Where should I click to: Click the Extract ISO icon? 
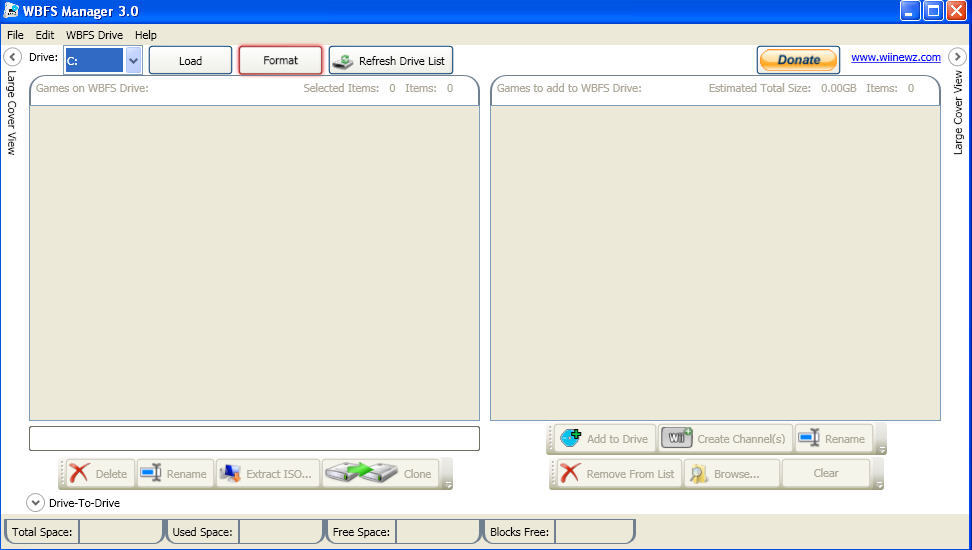230,473
